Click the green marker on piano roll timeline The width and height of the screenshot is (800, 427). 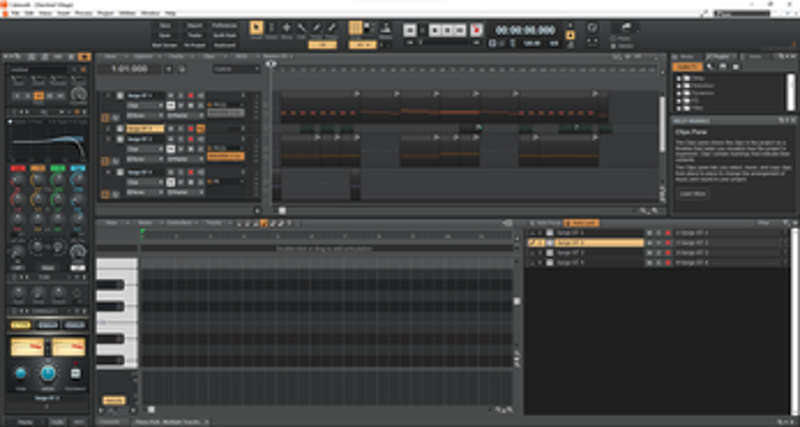(x=143, y=232)
